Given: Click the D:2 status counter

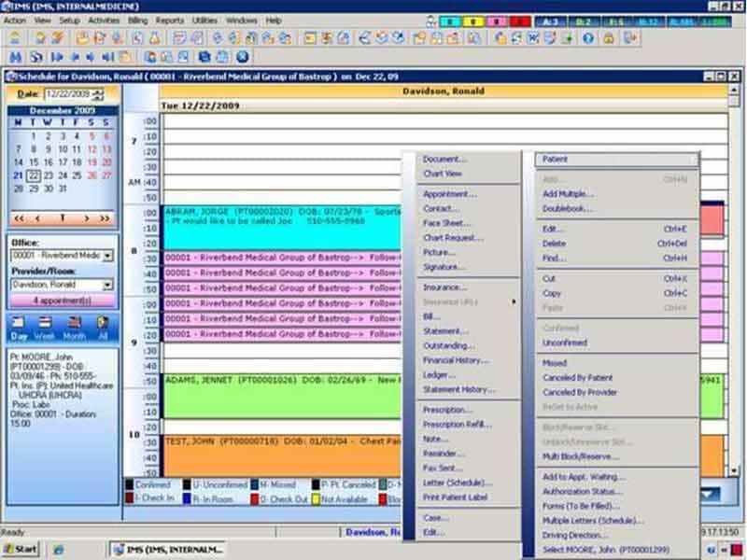Looking at the screenshot, I should click(x=584, y=21).
